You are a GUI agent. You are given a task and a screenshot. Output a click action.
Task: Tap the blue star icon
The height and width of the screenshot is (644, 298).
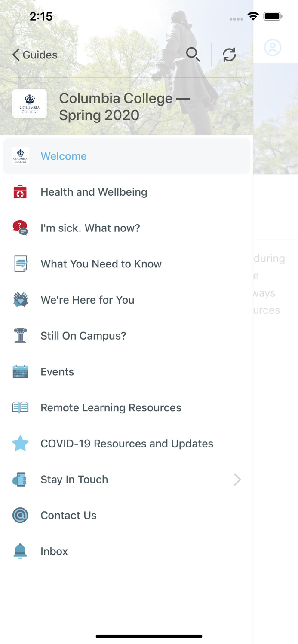(20, 444)
